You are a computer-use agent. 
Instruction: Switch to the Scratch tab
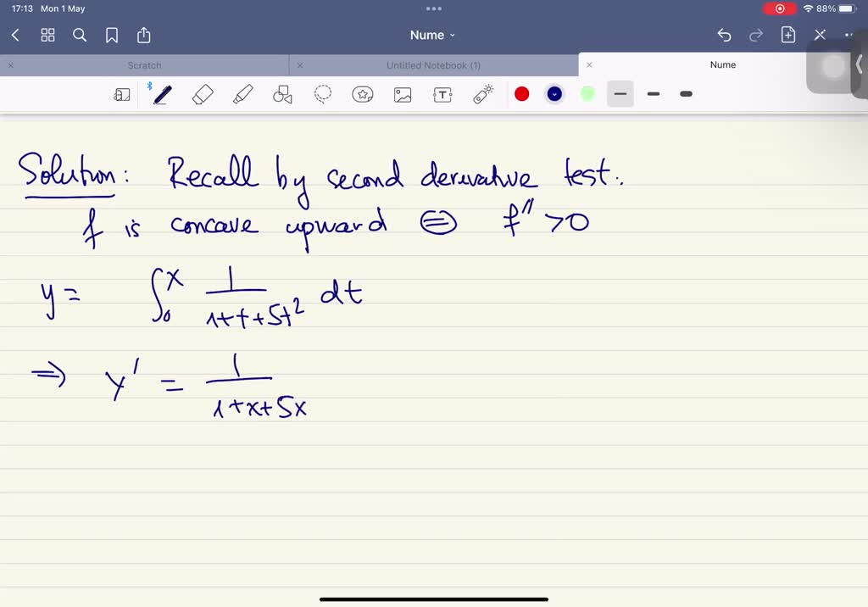pos(144,64)
